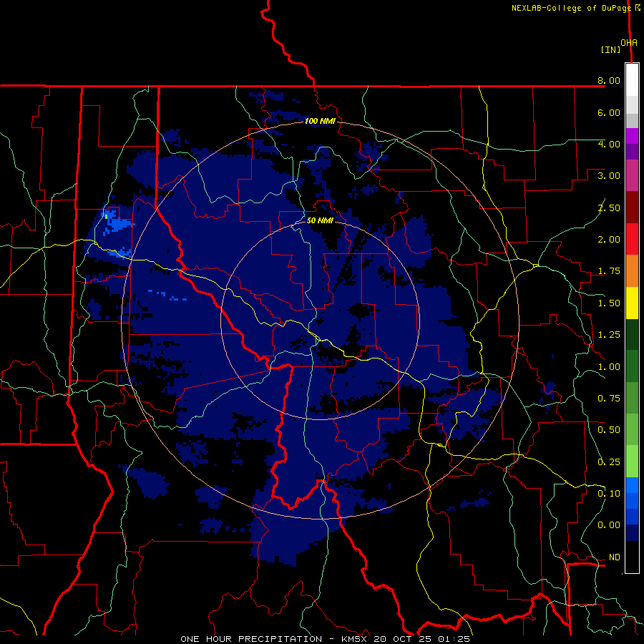Click the 3.00 legend value

tap(609, 176)
